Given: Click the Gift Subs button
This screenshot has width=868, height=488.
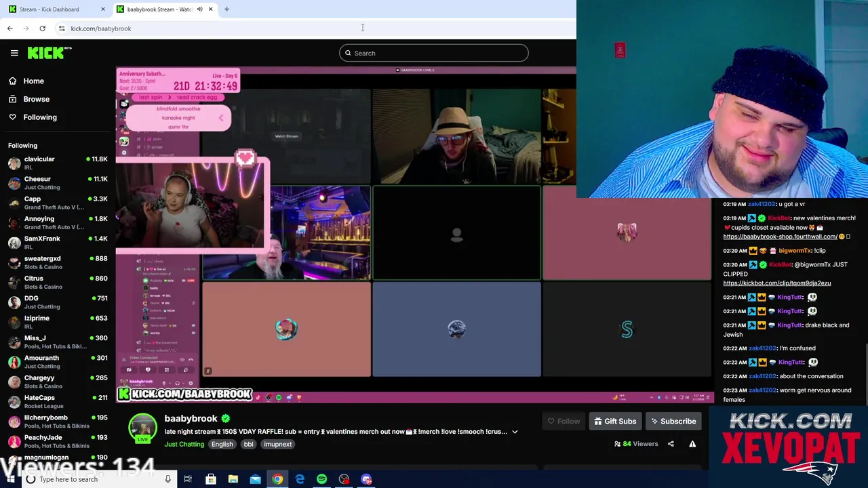Looking at the screenshot, I should 615,422.
